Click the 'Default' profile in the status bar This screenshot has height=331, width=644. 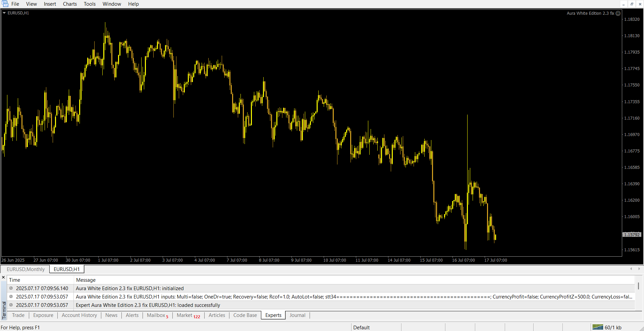click(x=361, y=327)
